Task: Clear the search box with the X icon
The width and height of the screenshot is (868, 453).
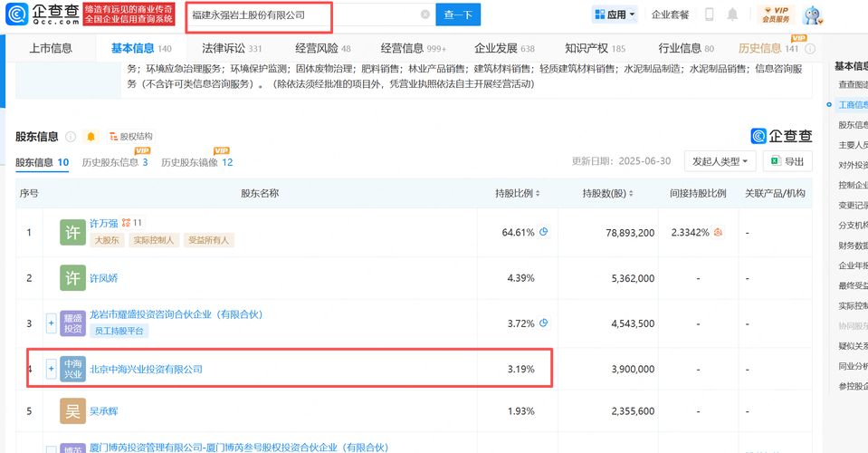Action: click(425, 14)
